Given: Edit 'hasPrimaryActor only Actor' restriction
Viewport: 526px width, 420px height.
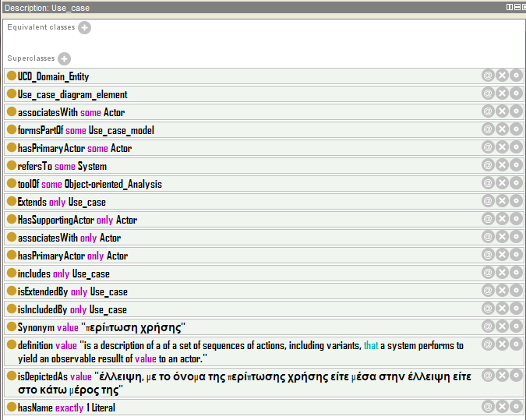Looking at the screenshot, I should point(517,255).
